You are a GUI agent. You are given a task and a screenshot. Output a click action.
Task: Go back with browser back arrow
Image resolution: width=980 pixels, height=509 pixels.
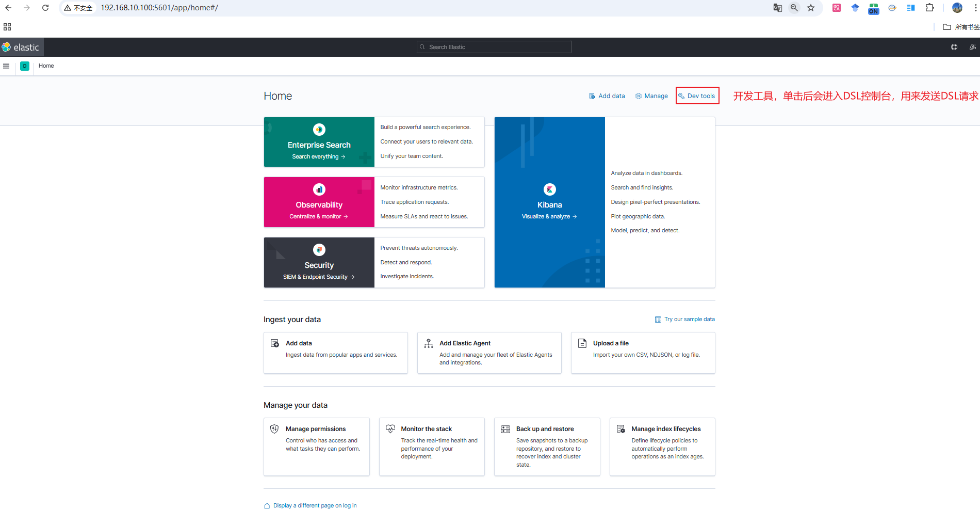tap(8, 8)
